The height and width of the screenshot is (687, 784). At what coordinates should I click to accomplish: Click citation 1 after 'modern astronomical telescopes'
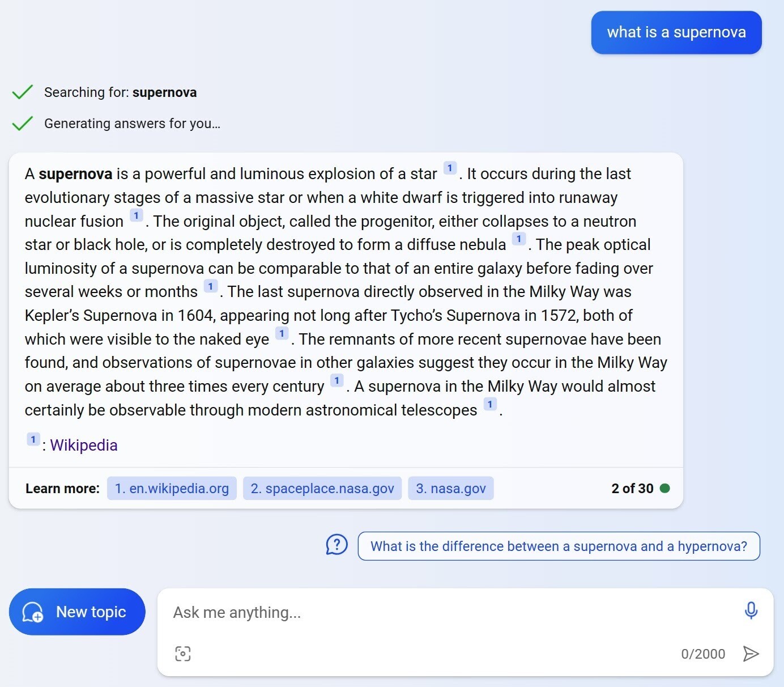point(489,404)
